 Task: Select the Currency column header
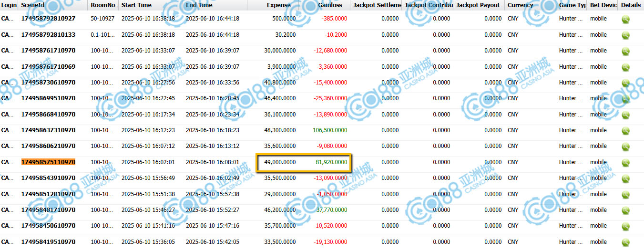click(x=520, y=5)
